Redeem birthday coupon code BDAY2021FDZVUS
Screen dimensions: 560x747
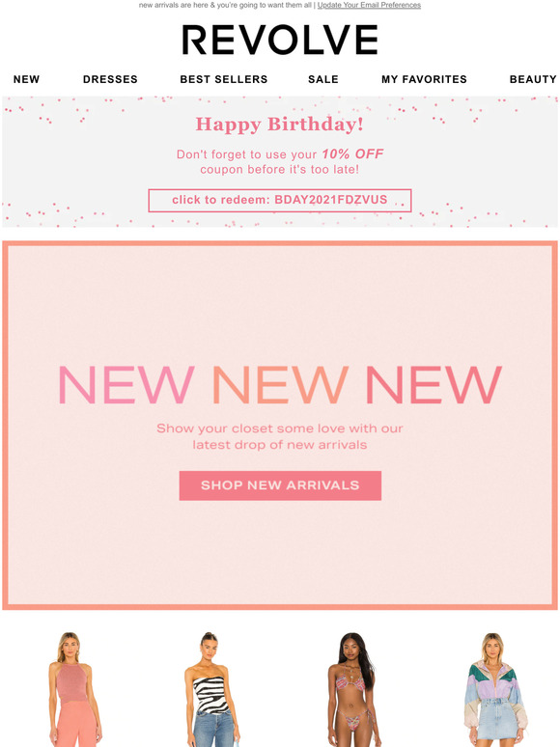pos(280,200)
